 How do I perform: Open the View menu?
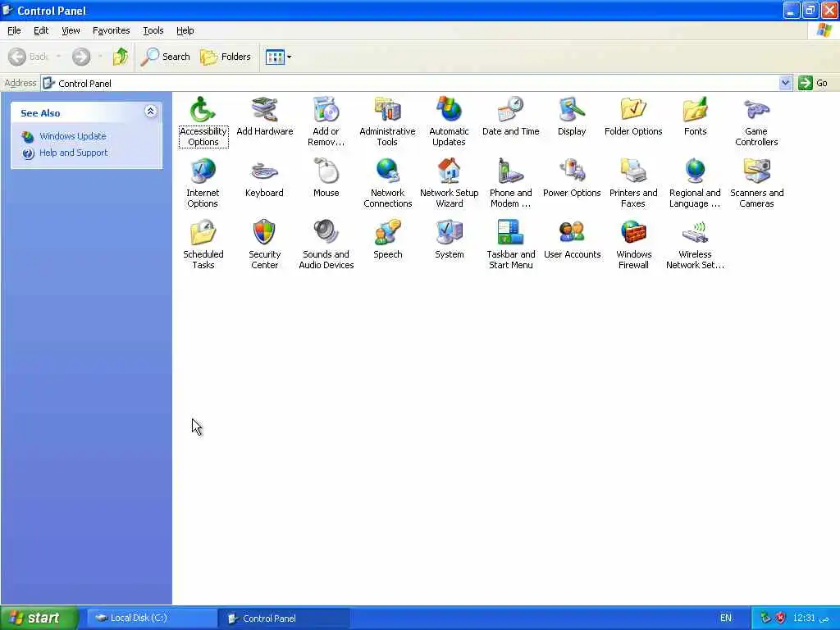point(71,30)
